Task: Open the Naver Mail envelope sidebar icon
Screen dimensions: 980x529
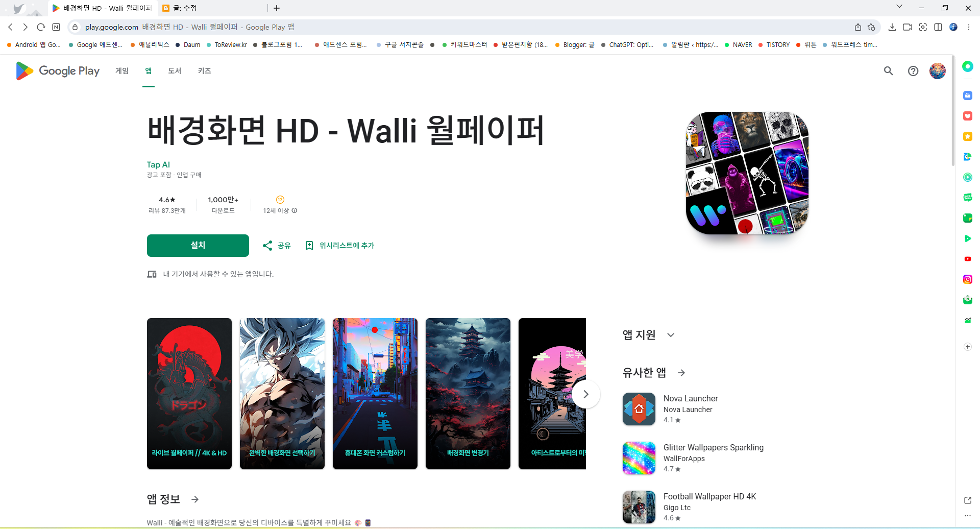Action: pyautogui.click(x=968, y=300)
